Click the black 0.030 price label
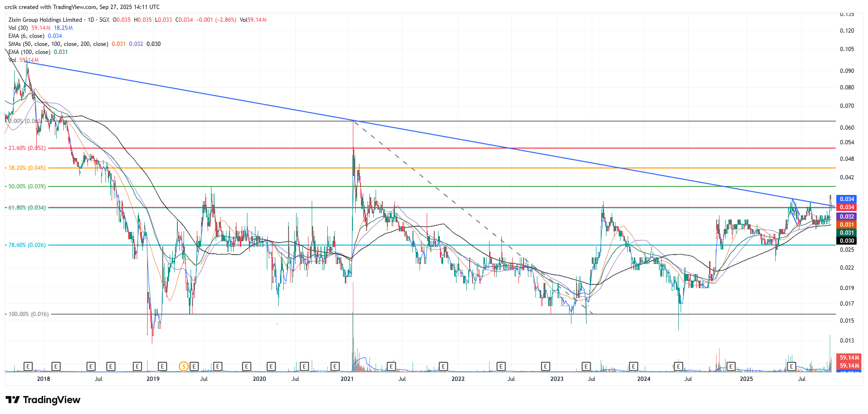The width and height of the screenshot is (868, 414). (x=846, y=241)
